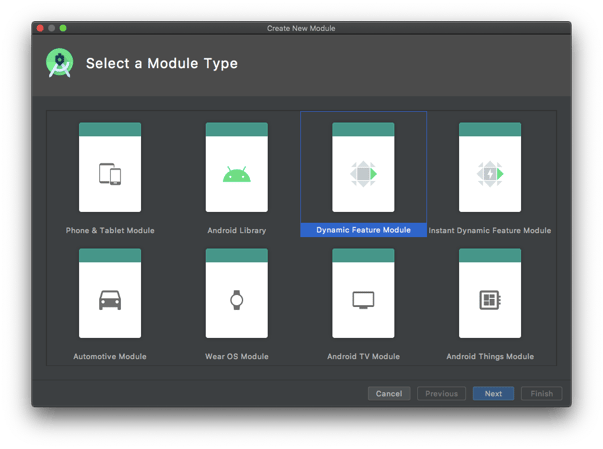Click the Next button
603x449 pixels.
click(493, 394)
